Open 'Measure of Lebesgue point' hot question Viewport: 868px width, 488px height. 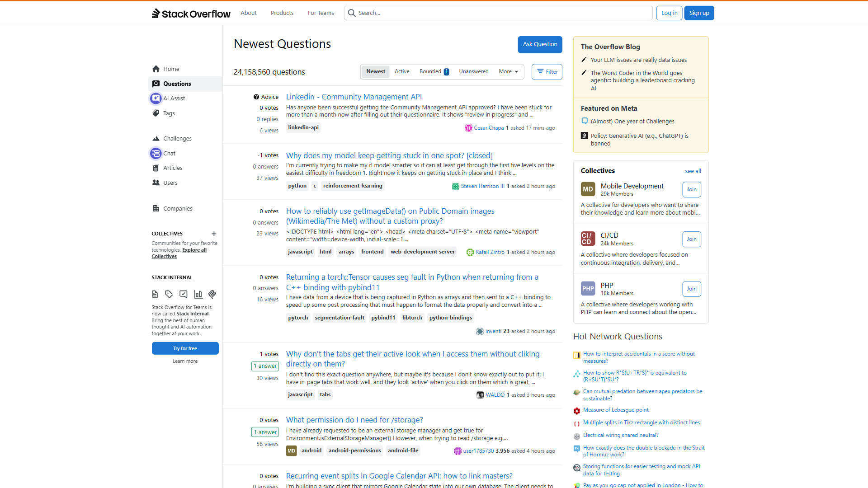click(616, 410)
